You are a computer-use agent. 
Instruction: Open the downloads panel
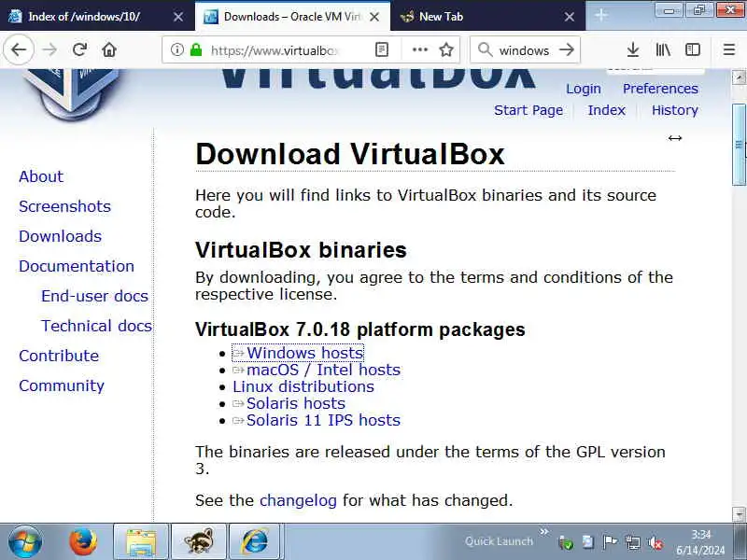tap(633, 49)
